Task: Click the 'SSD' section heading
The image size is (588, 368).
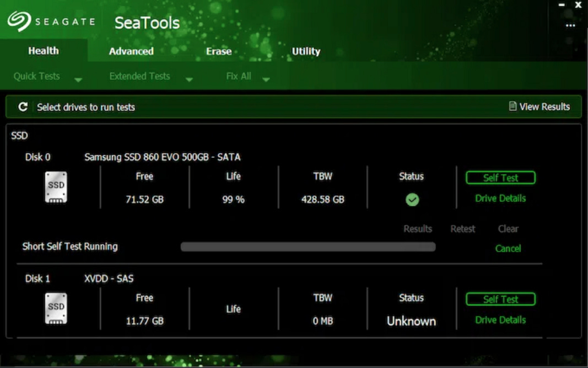Action: pos(19,136)
